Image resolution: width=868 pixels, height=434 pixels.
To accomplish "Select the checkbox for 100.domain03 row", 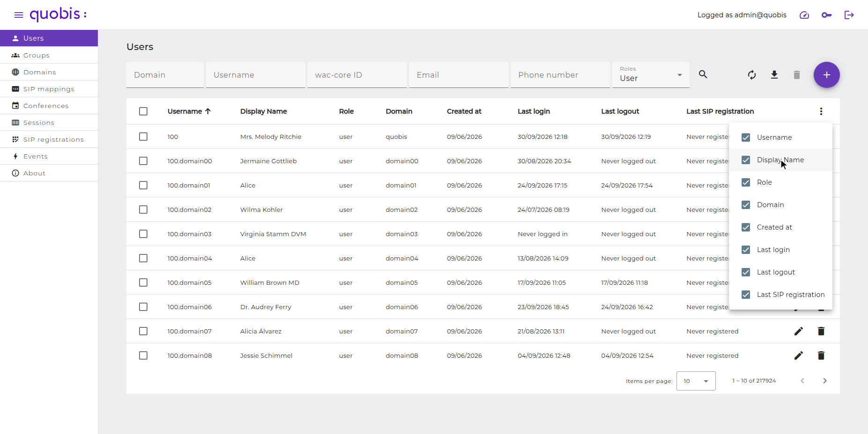I will click(143, 234).
